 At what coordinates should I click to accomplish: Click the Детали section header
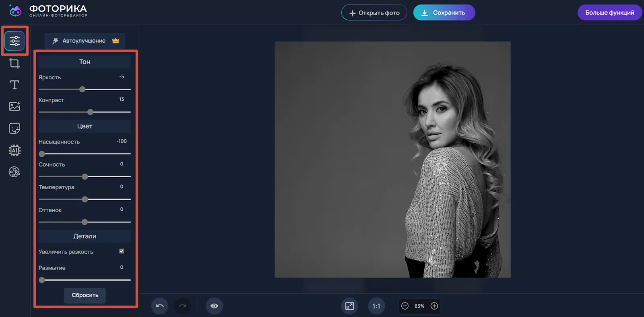tap(85, 236)
